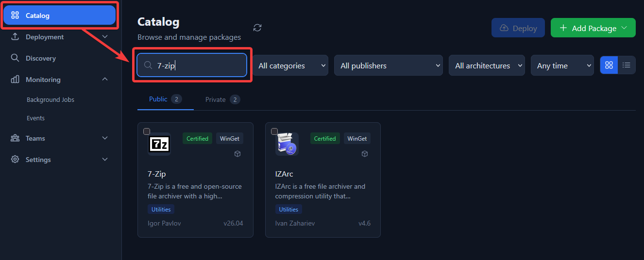
Task: Click the 7-Zip description text
Action: (195, 191)
